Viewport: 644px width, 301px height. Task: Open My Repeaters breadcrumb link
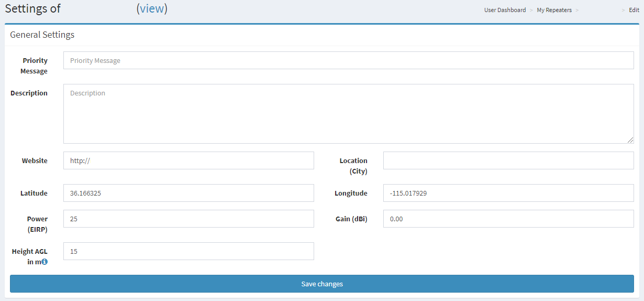click(554, 10)
